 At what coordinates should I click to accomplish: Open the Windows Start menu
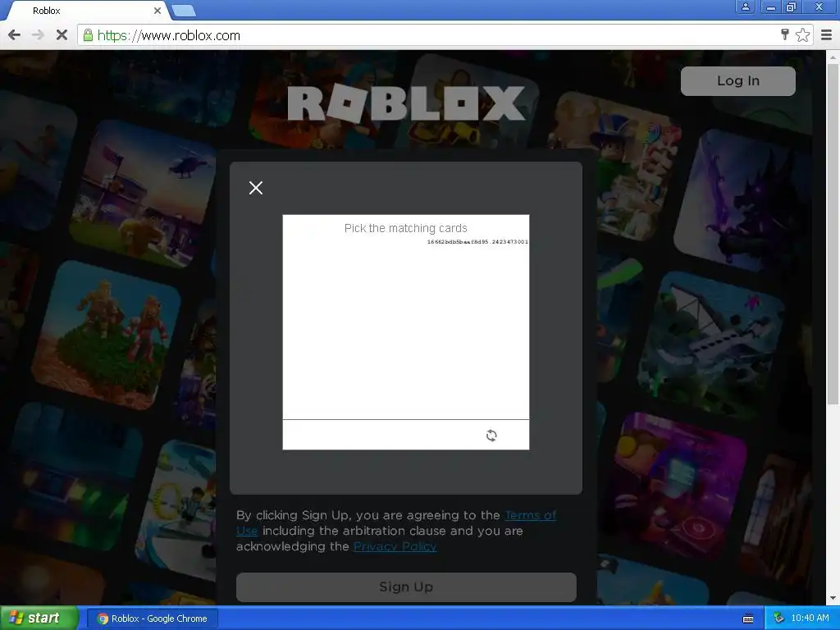[39, 619]
